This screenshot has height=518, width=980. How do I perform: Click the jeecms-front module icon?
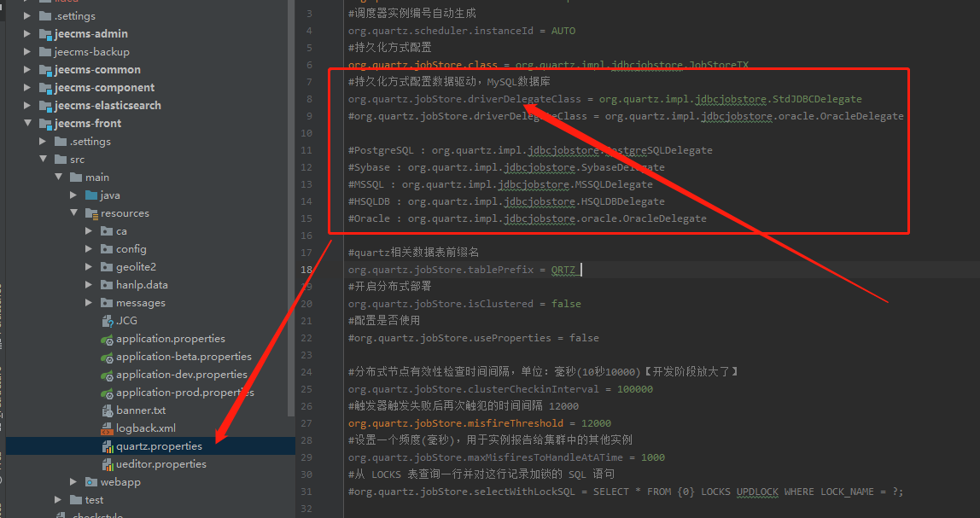[x=45, y=124]
